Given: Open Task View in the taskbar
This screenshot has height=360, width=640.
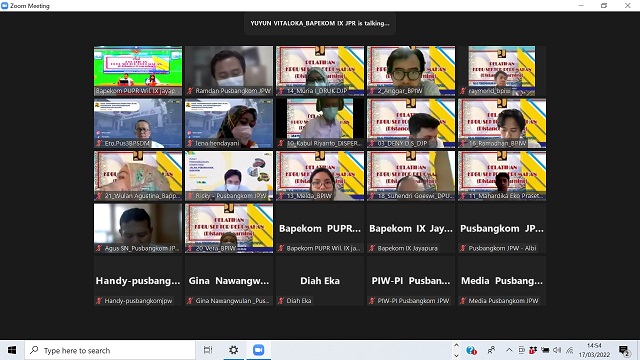Looking at the screenshot, I should click(208, 350).
